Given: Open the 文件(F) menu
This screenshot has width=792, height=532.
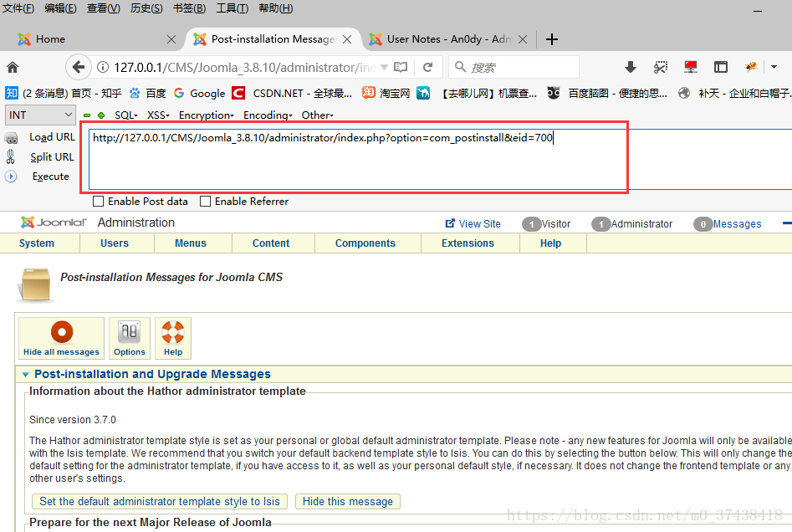Looking at the screenshot, I should (18, 8).
